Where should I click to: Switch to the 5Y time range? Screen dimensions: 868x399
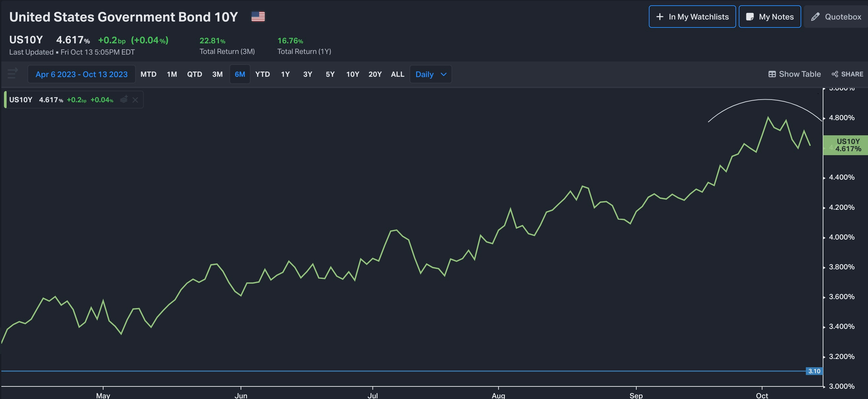(330, 74)
